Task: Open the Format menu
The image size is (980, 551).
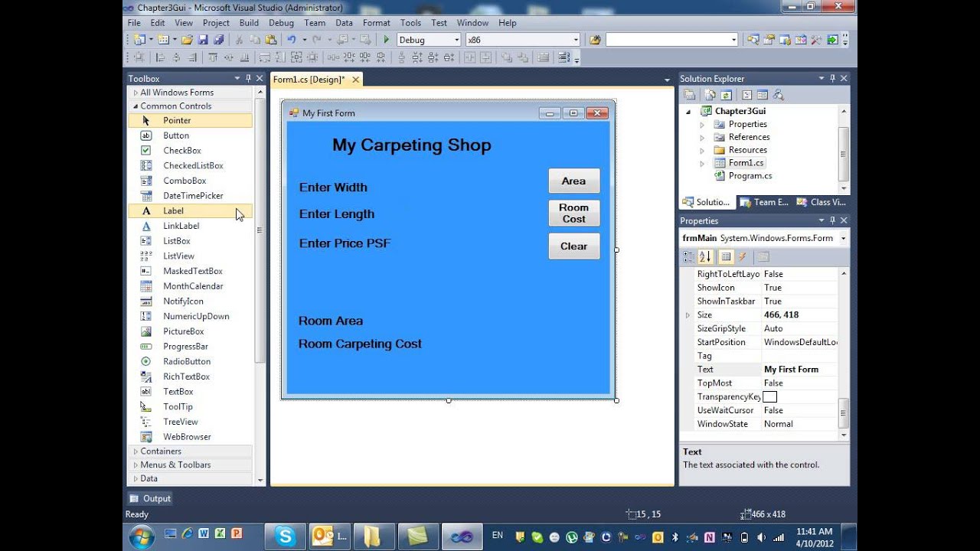Action: pyautogui.click(x=376, y=23)
